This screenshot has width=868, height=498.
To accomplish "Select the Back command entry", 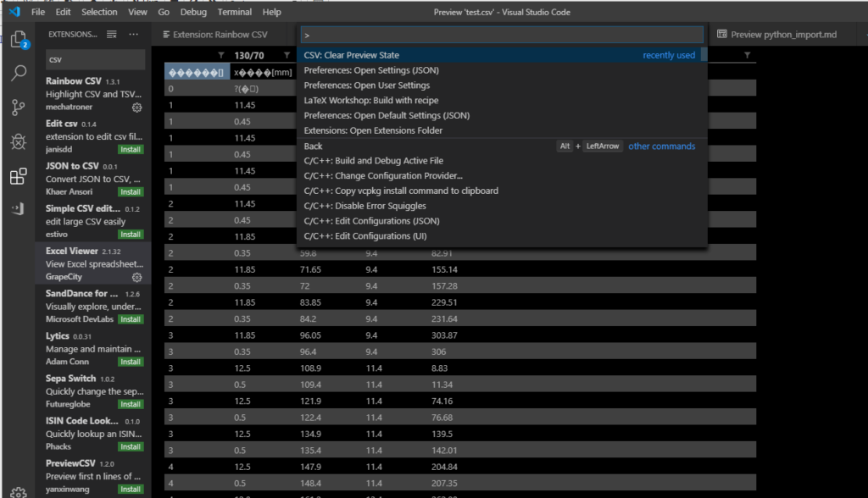I will pyautogui.click(x=502, y=146).
